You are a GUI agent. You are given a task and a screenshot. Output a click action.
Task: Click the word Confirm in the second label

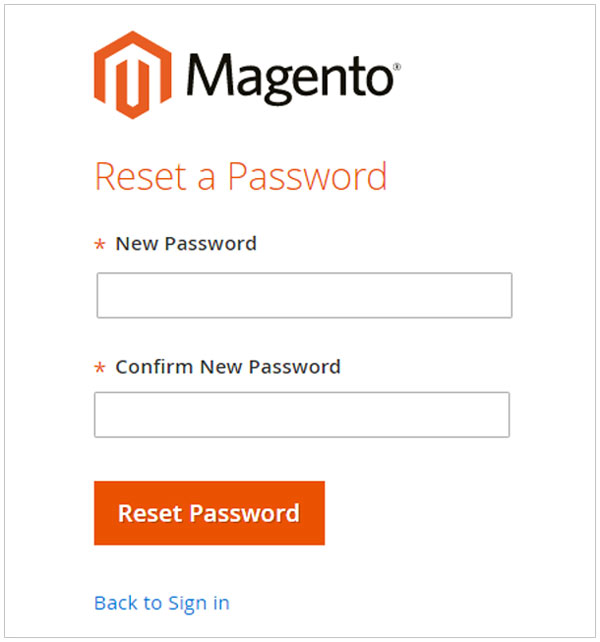pos(154,367)
